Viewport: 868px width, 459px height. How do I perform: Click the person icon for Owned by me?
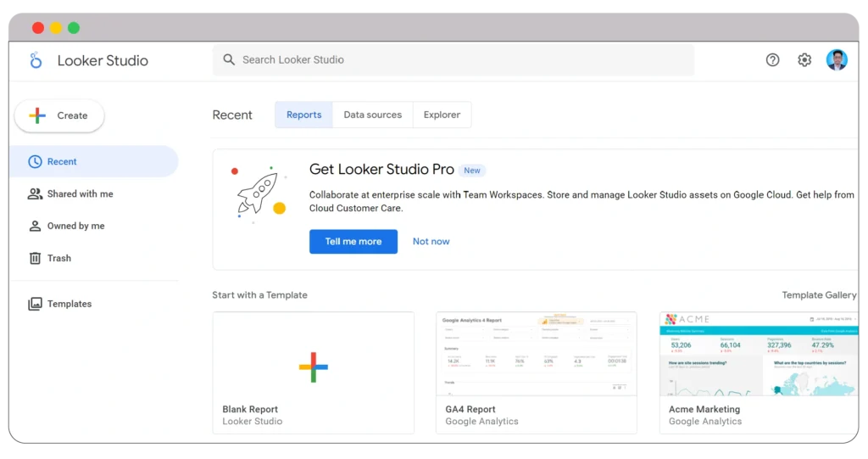click(35, 226)
